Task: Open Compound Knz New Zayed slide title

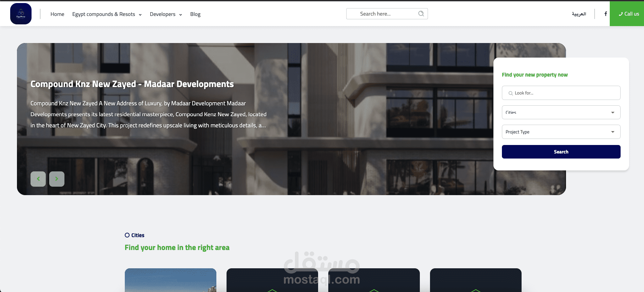Action: coord(132,84)
